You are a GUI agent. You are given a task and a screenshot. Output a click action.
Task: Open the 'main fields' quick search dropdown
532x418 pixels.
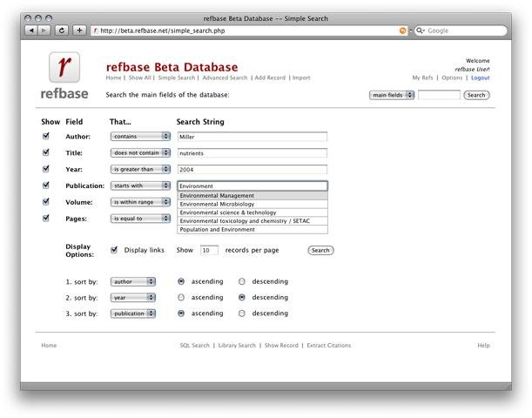coord(392,95)
